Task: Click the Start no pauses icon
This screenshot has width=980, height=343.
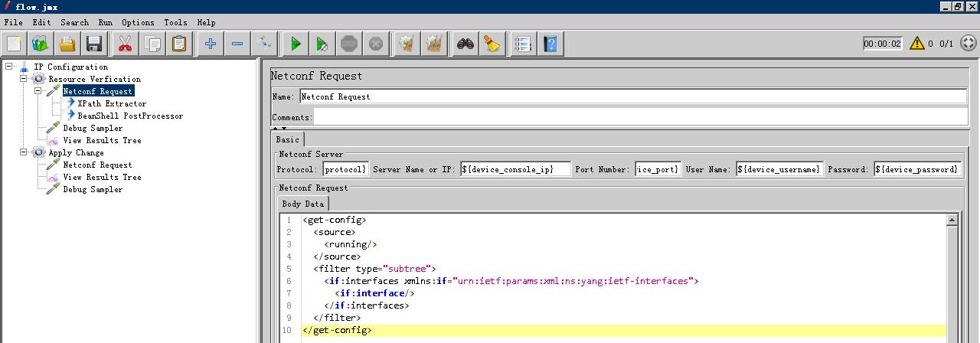Action: tap(322, 44)
